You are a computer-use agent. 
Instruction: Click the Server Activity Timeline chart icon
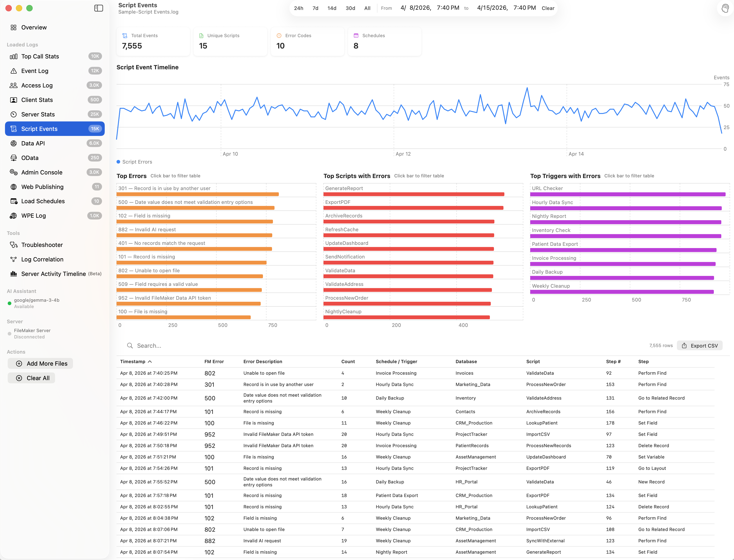[14, 274]
